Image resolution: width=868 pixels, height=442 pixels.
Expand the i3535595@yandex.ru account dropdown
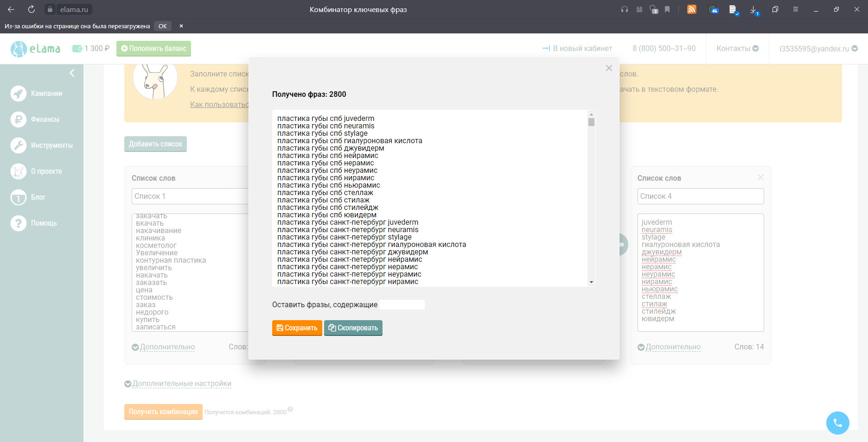tap(818, 49)
